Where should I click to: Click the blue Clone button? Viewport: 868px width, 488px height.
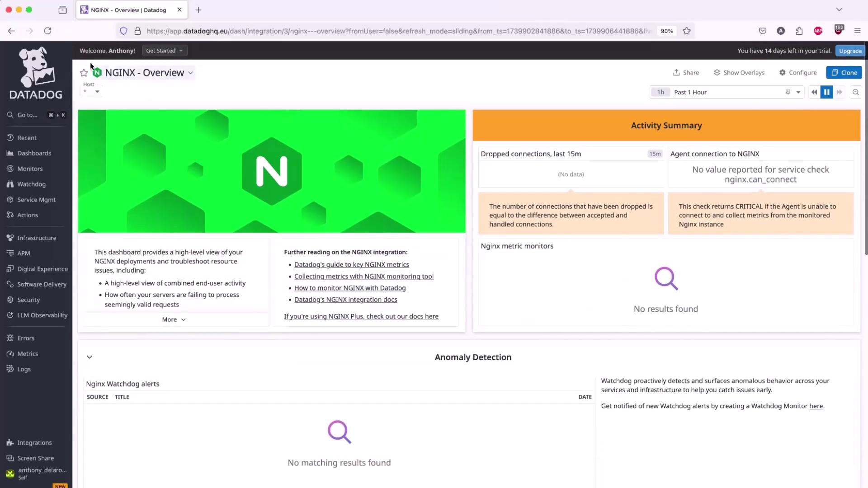pyautogui.click(x=844, y=73)
